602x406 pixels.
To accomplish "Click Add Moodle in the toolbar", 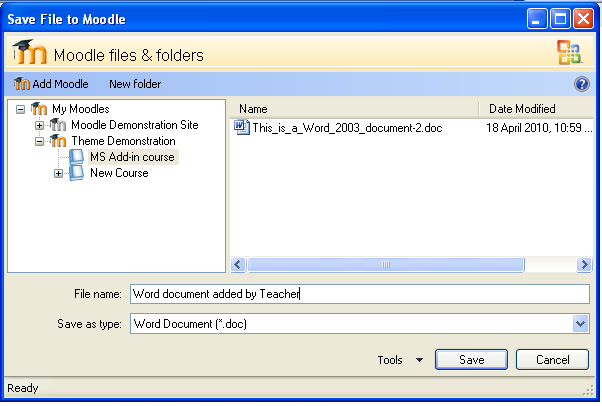I will click(x=51, y=84).
